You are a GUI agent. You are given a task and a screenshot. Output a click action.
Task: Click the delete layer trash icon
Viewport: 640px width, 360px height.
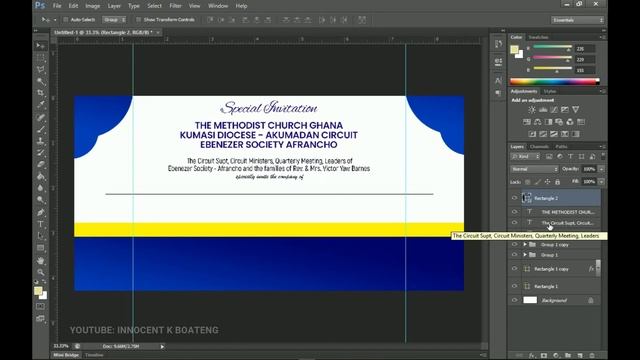pyautogui.click(x=592, y=356)
